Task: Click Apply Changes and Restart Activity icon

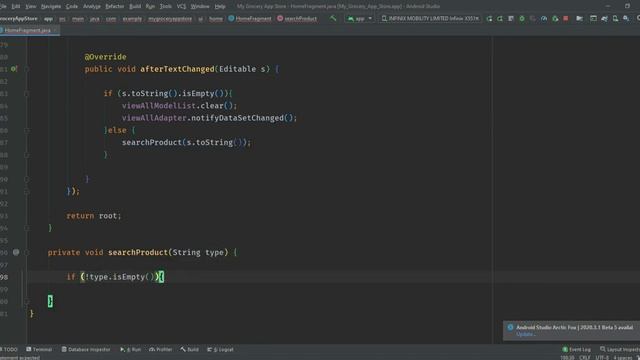Action: 500,18
